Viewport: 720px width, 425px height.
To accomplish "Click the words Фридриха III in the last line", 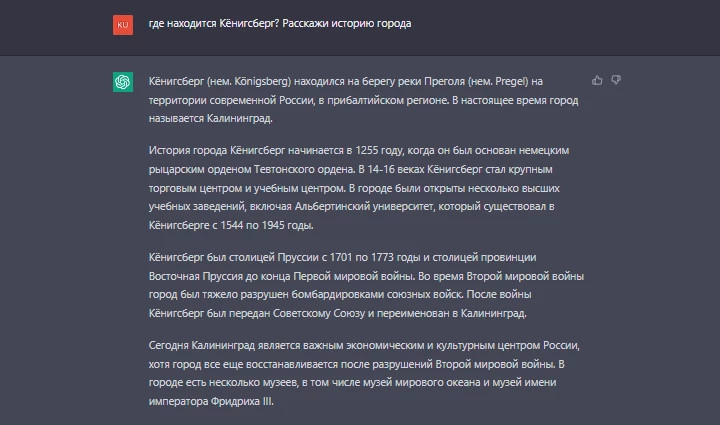I will point(242,402).
